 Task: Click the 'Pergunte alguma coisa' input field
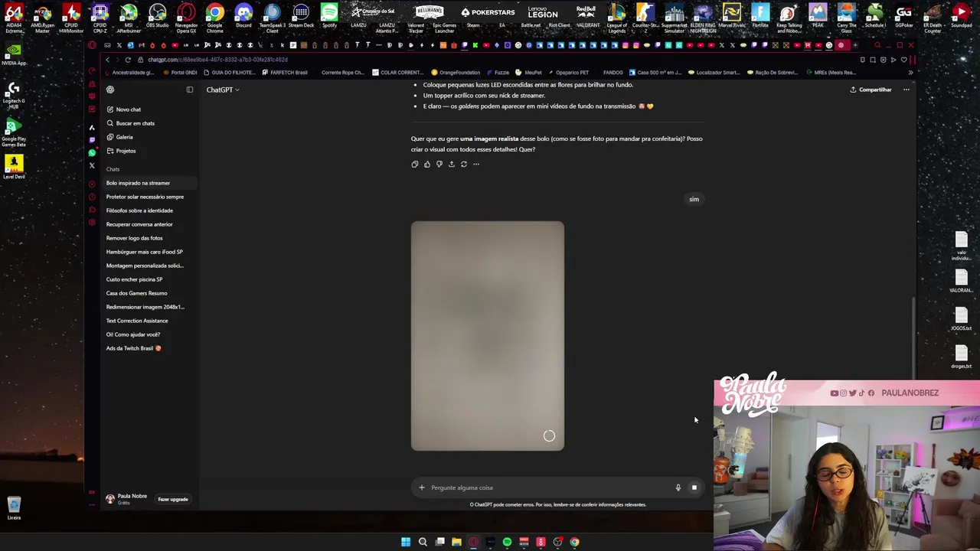click(547, 487)
